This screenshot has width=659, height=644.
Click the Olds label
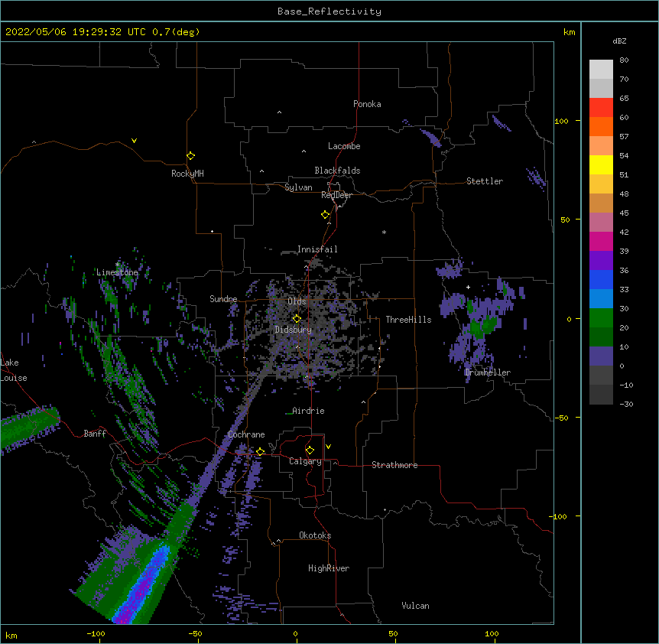[x=297, y=301]
